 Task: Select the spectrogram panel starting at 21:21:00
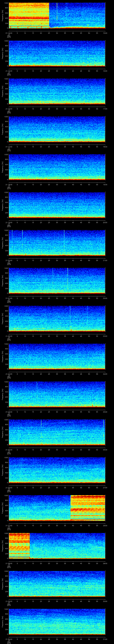pos(57,281)
